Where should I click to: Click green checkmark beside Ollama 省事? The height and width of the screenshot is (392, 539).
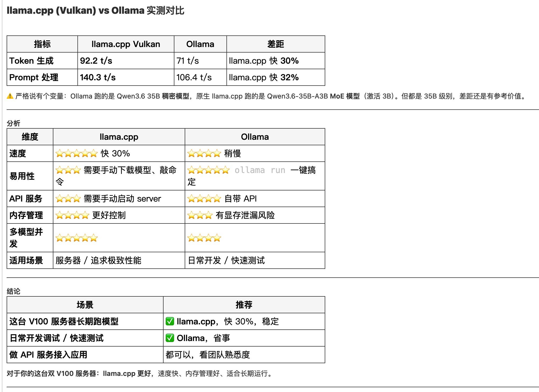170,338
